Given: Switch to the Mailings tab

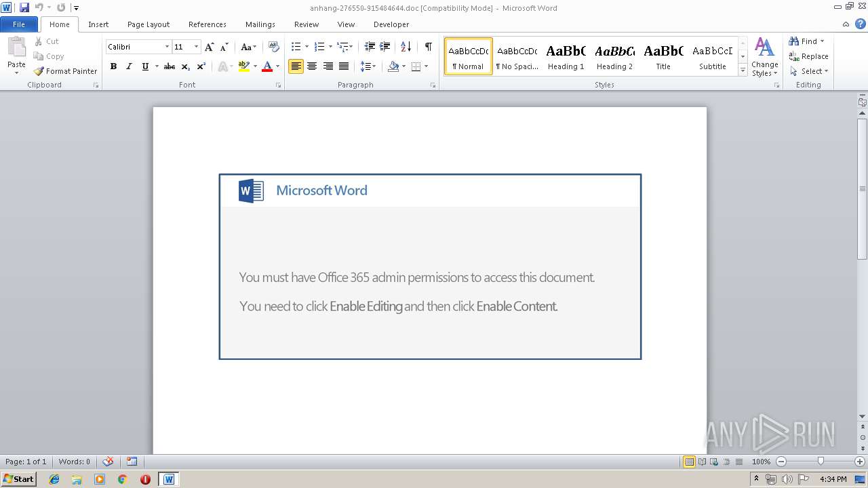Looking at the screenshot, I should [x=260, y=24].
